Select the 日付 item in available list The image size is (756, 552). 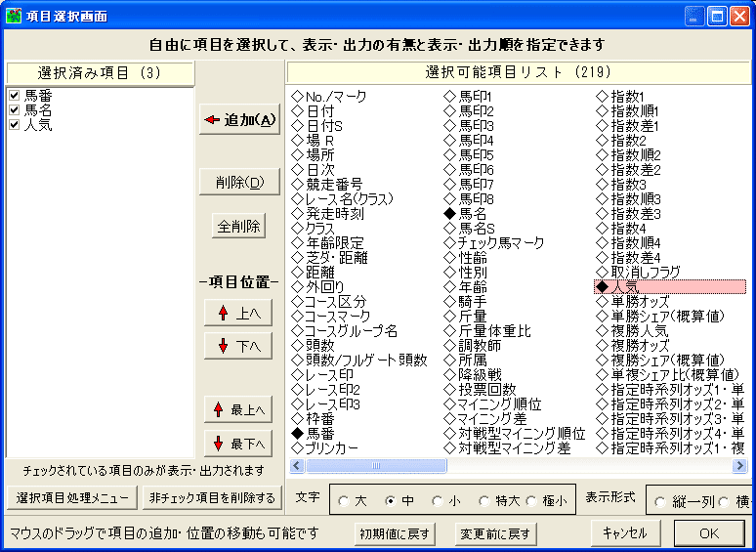coord(313,110)
